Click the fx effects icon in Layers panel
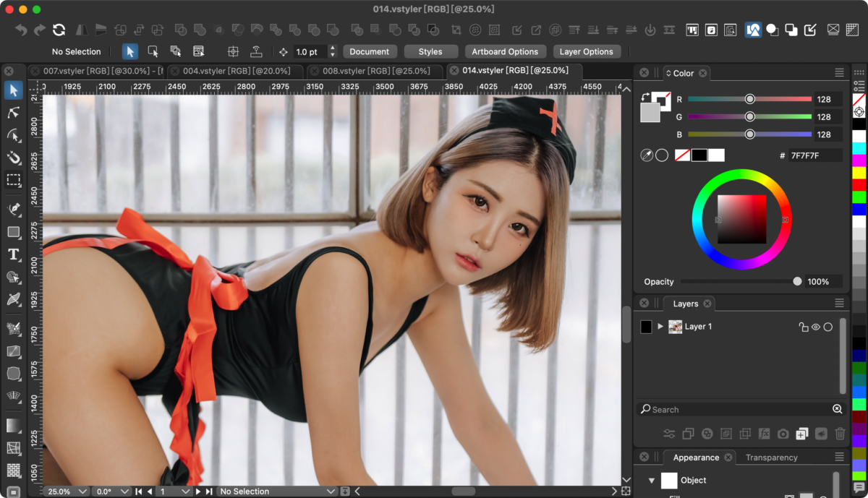868x498 pixels. [x=764, y=434]
